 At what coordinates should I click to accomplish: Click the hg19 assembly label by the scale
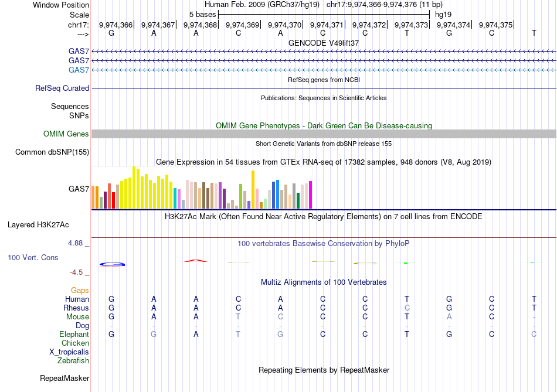pos(443,15)
